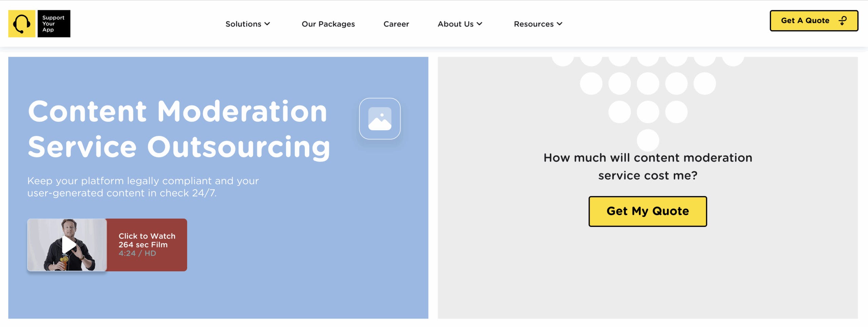Click the image placeholder icon in the hero
Viewport: 868px width, 327px height.
pyautogui.click(x=379, y=119)
